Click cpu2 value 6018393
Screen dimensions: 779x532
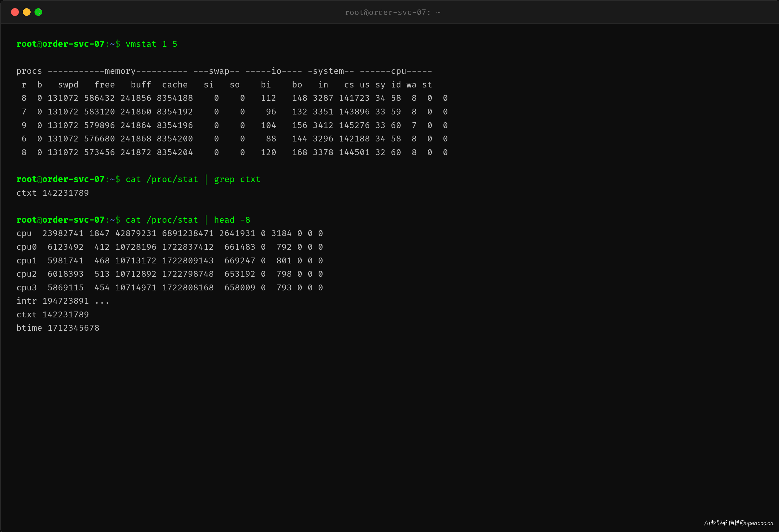tap(66, 274)
